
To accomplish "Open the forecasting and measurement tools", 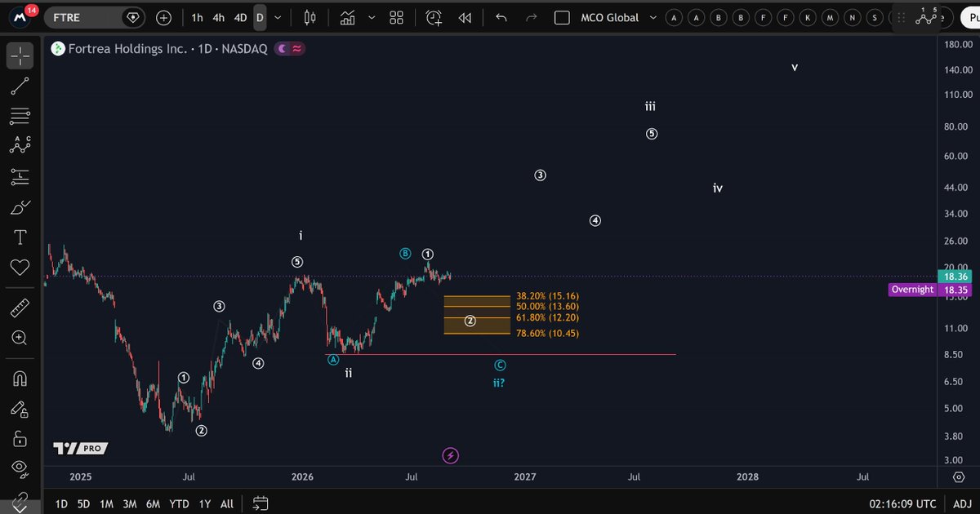I will (x=20, y=175).
